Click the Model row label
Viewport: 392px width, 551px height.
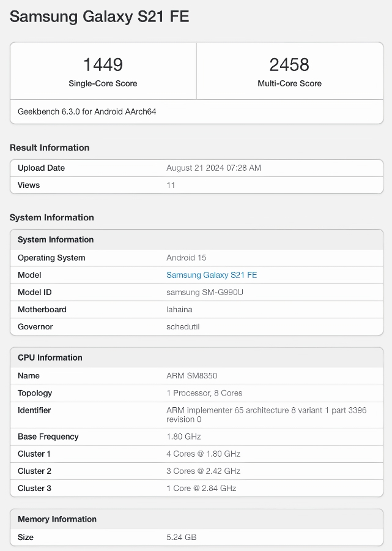coord(29,275)
